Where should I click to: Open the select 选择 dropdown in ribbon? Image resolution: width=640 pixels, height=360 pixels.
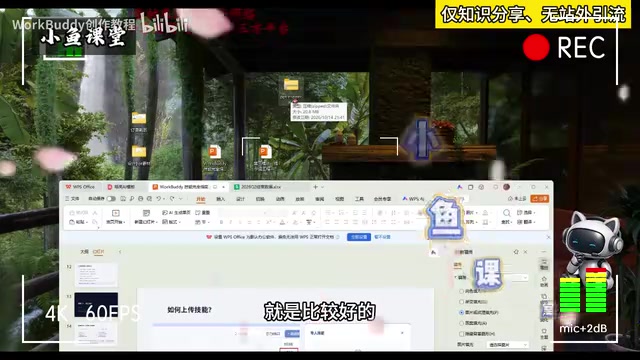[526, 213]
